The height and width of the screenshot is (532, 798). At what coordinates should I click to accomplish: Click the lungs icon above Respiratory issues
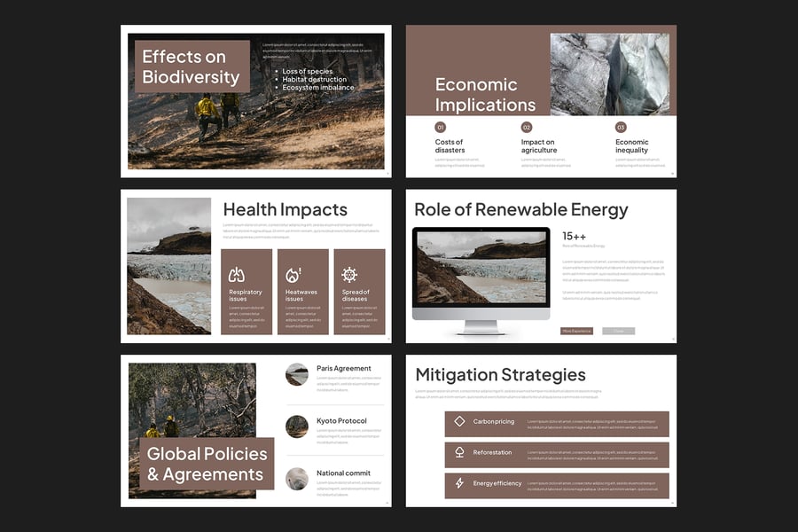click(237, 275)
